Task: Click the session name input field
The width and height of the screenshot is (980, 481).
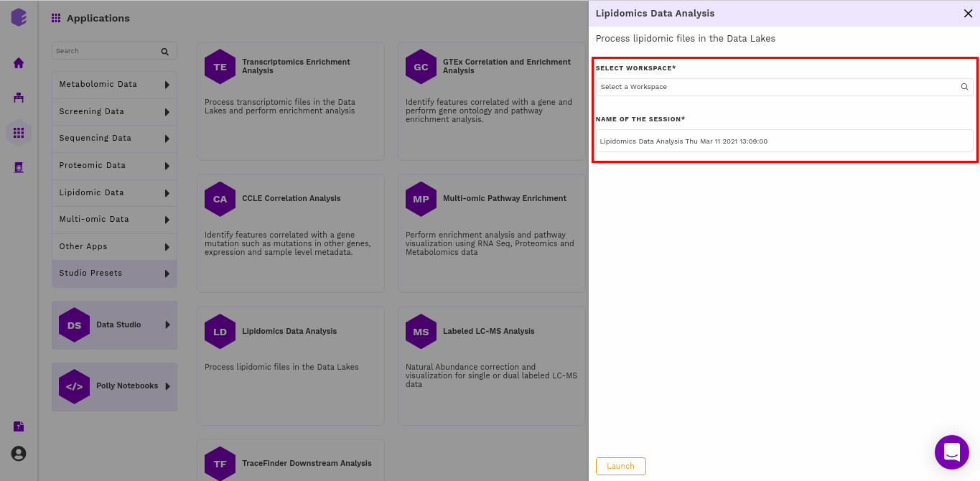Action: (x=784, y=141)
